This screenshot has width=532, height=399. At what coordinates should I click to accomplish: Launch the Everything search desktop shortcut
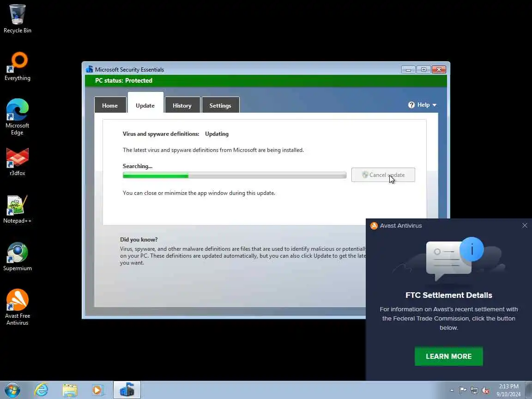click(x=17, y=66)
